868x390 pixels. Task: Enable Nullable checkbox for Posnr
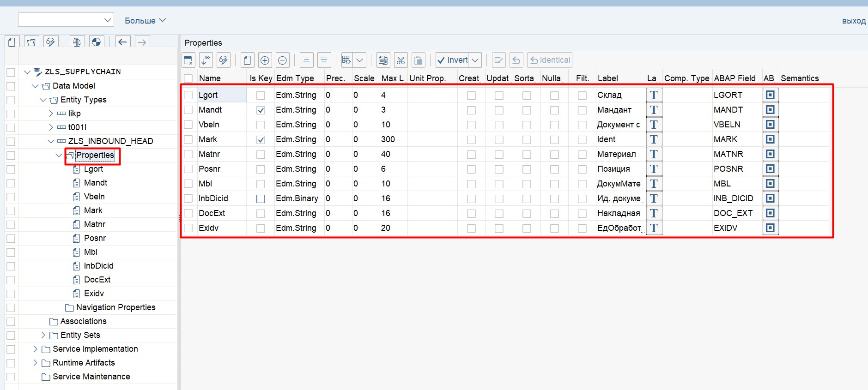click(x=554, y=169)
